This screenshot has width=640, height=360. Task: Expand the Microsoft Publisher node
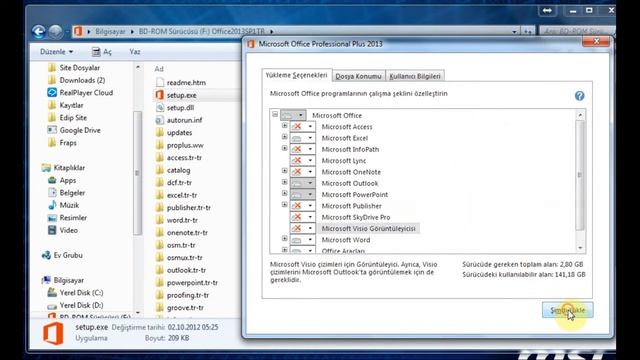click(284, 205)
